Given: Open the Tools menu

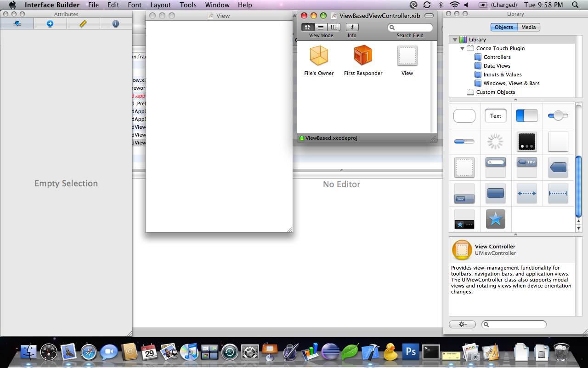Looking at the screenshot, I should pos(188,5).
